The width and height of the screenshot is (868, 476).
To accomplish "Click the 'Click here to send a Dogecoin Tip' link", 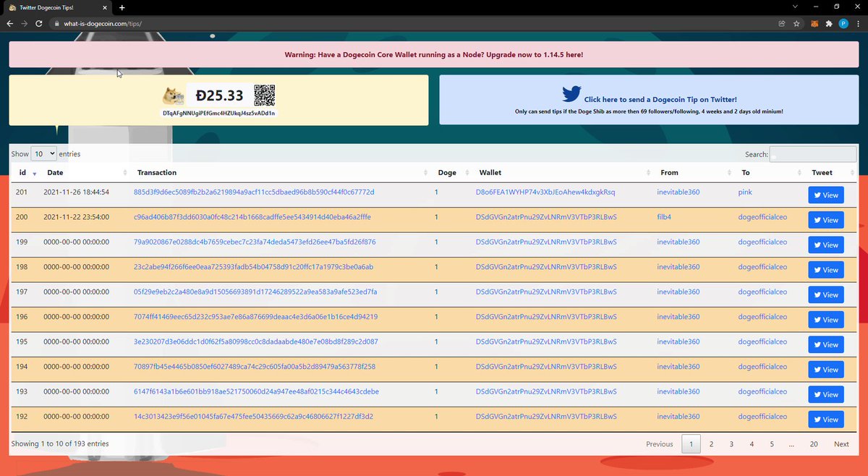I will point(660,99).
